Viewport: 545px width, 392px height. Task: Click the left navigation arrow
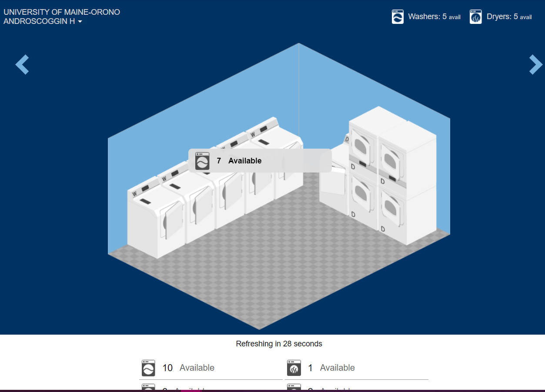pyautogui.click(x=22, y=64)
